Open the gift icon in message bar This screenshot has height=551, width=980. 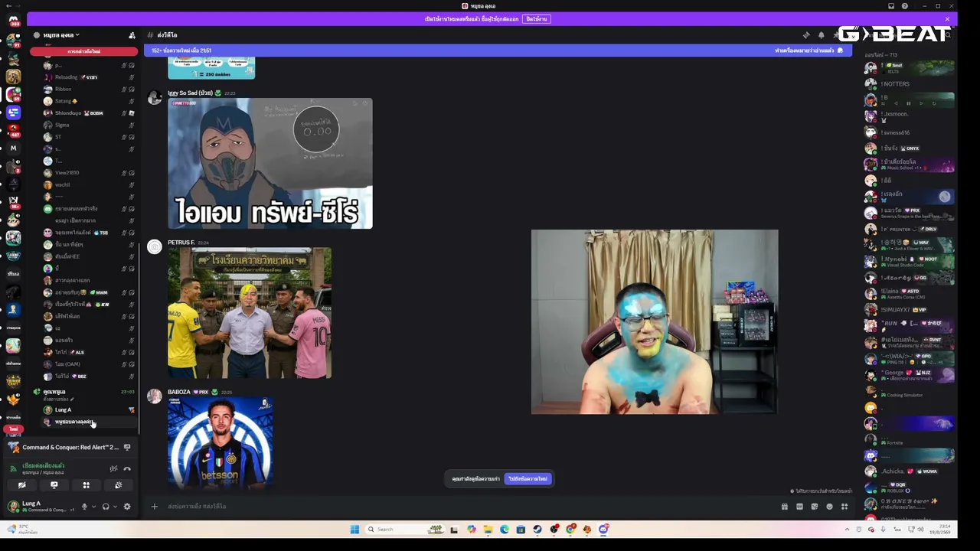coord(784,507)
